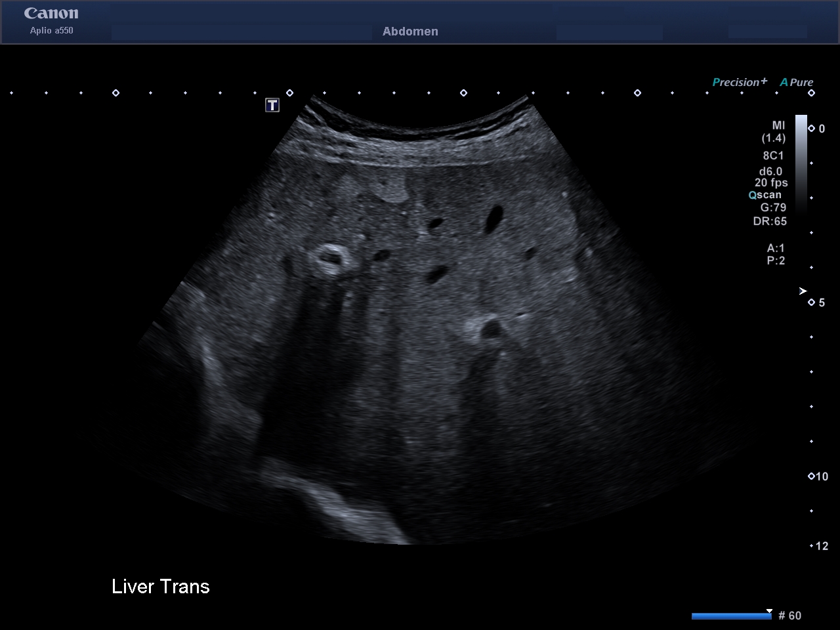Click the d6.0 depth value
Image resolution: width=840 pixels, height=630 pixels.
click(x=770, y=171)
